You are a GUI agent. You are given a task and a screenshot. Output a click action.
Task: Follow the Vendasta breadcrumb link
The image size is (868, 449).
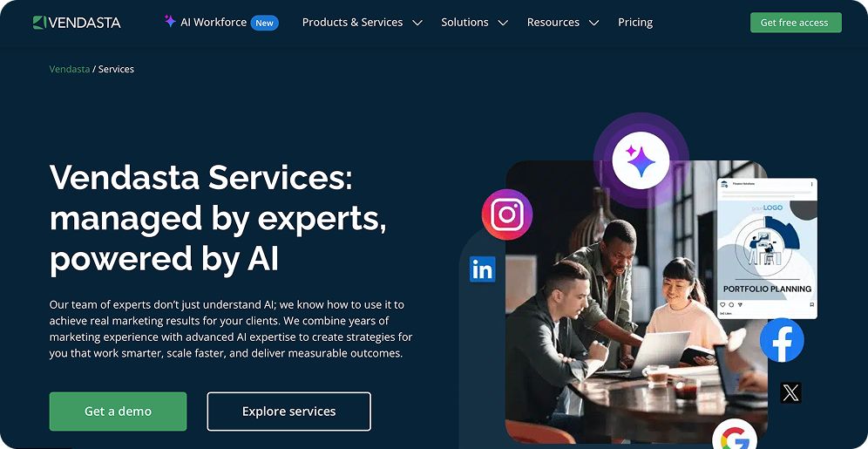click(x=69, y=69)
